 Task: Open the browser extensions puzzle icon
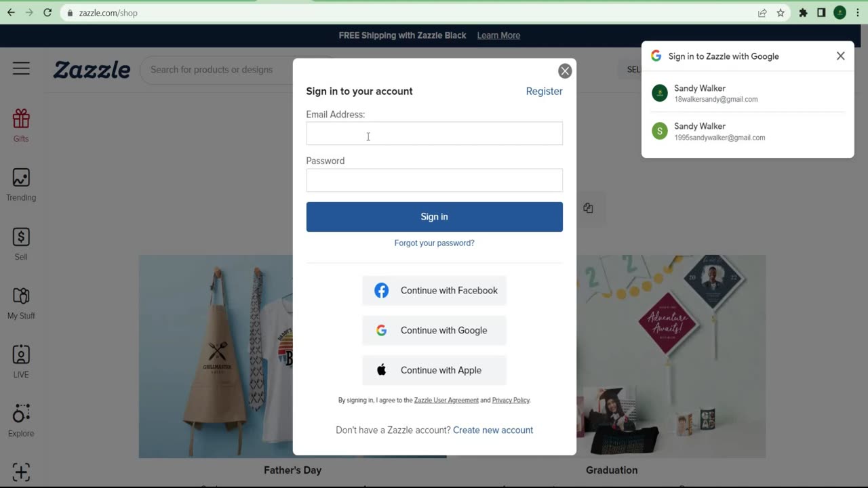point(804,13)
